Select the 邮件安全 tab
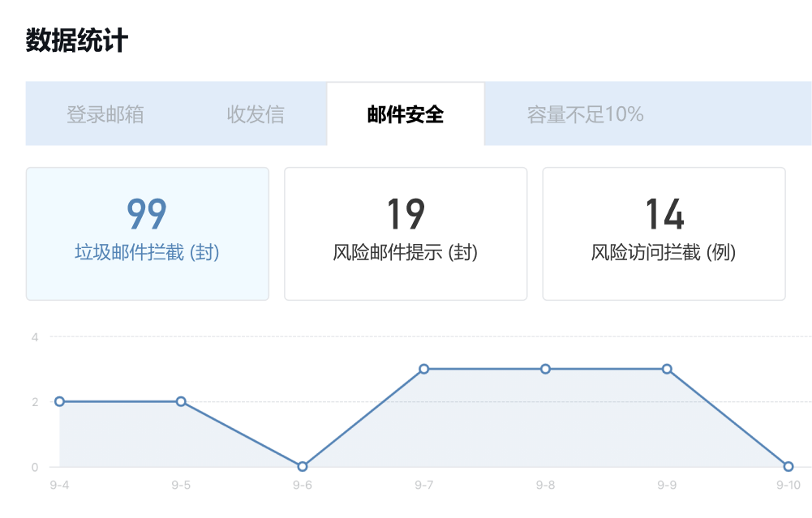Image resolution: width=812 pixels, height=518 pixels. click(x=406, y=114)
